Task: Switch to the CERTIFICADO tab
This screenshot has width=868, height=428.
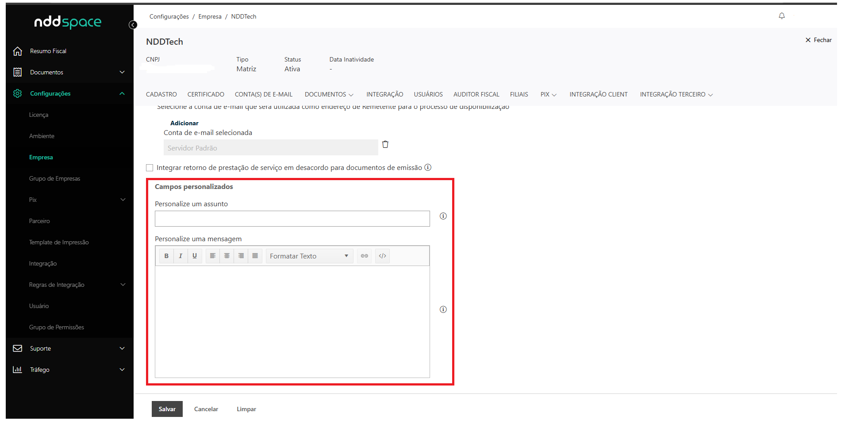Action: 206,94
